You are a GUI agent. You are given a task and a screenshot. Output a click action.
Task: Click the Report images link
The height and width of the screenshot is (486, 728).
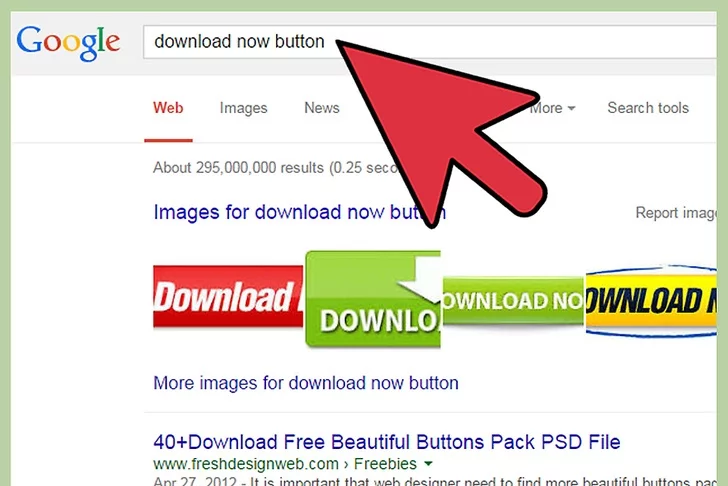click(x=676, y=213)
